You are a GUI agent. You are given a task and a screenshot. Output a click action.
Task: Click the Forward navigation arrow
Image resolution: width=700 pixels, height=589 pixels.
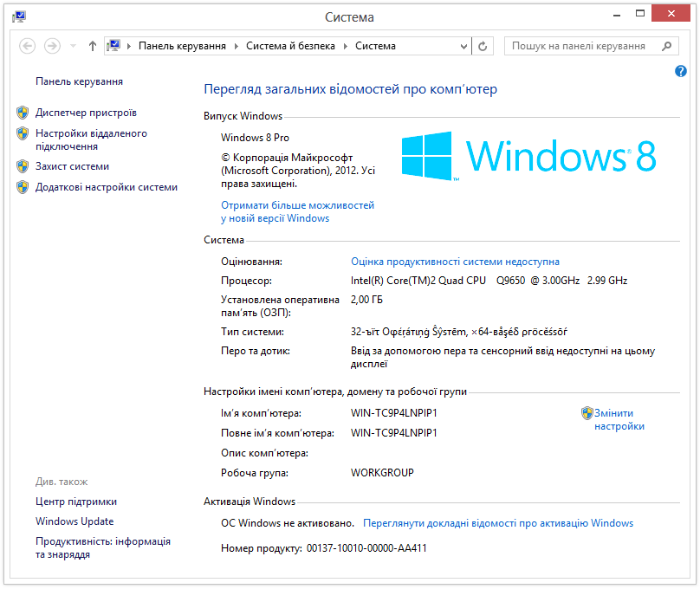pos(52,46)
